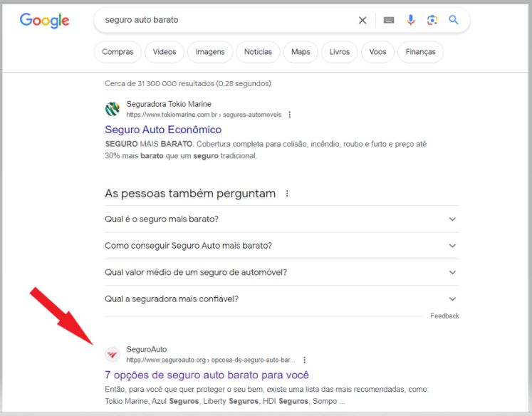Open the Maps filter tab
532x416 pixels.
pos(301,52)
